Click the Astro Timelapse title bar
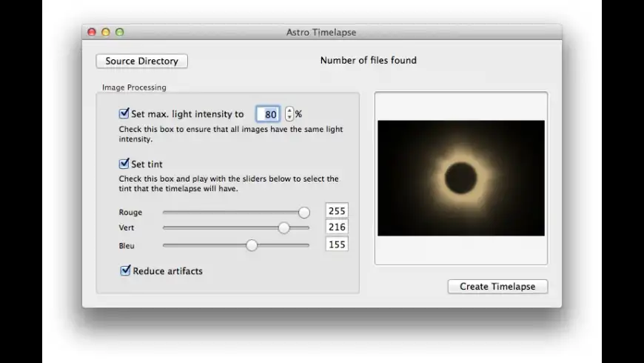 (321, 32)
